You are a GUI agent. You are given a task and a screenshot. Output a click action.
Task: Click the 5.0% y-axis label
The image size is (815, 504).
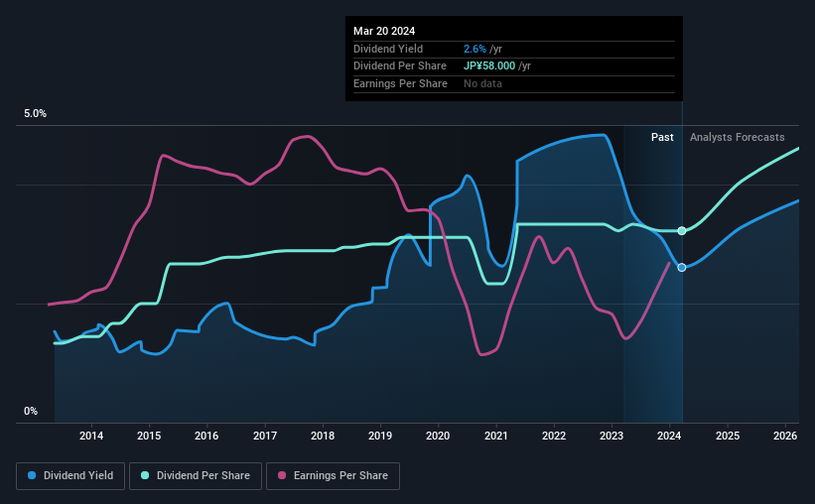coord(35,113)
